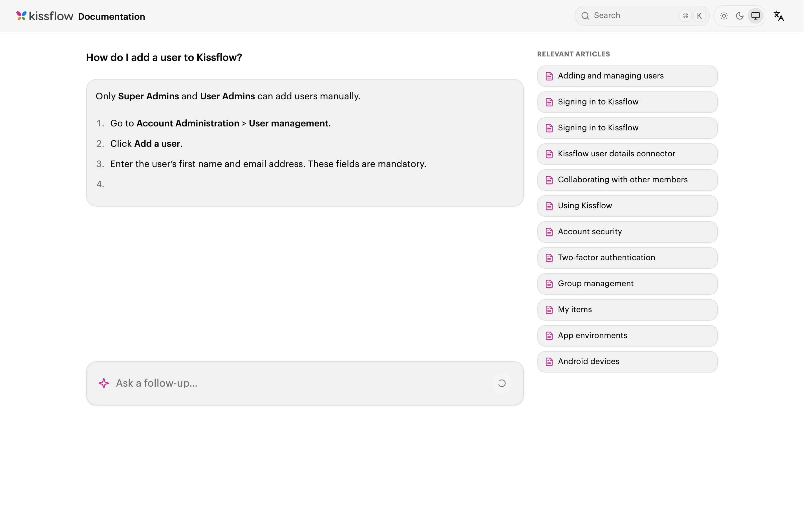The width and height of the screenshot is (812, 508).
Task: Switch to light theme sun icon
Action: point(724,16)
